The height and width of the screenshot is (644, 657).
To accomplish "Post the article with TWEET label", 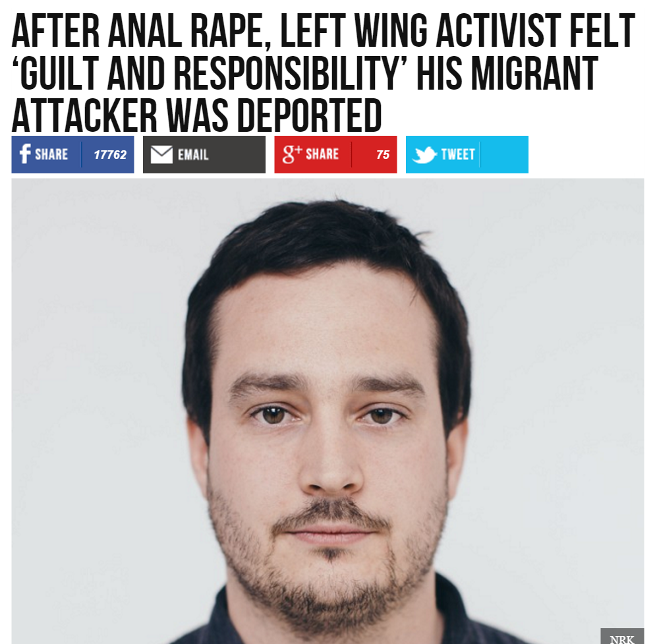I will coord(458,155).
